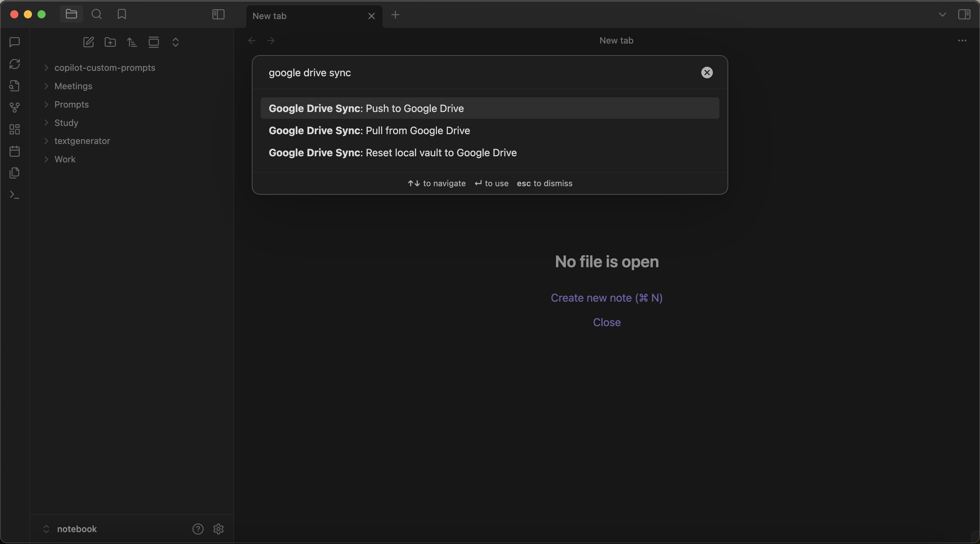Create a new note icon
The height and width of the screenshot is (544, 980).
(88, 42)
